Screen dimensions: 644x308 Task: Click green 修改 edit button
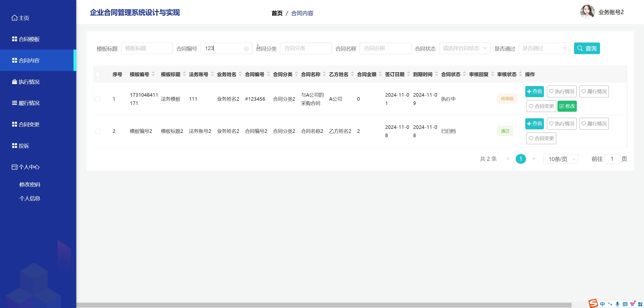[567, 106]
